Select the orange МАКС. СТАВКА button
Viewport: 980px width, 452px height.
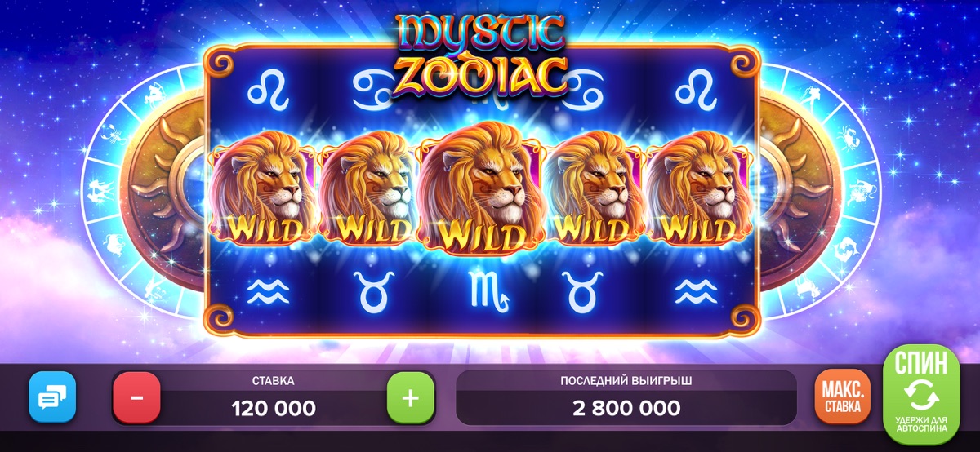(842, 398)
